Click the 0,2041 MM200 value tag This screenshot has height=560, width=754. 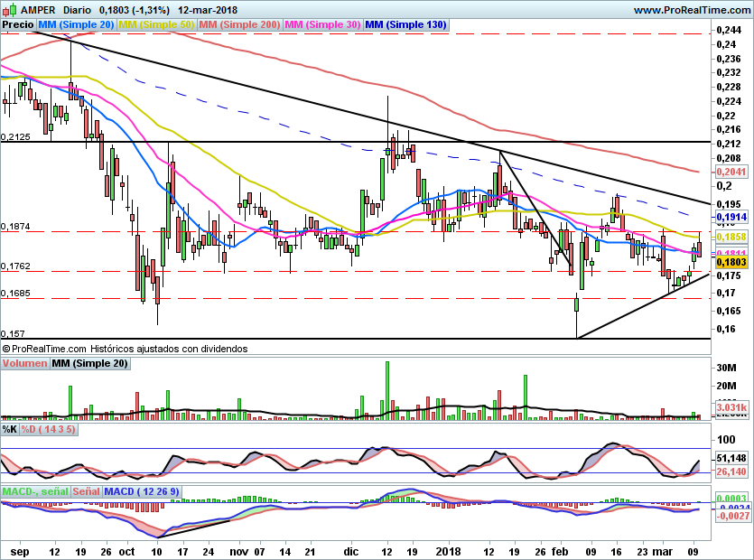[731, 172]
